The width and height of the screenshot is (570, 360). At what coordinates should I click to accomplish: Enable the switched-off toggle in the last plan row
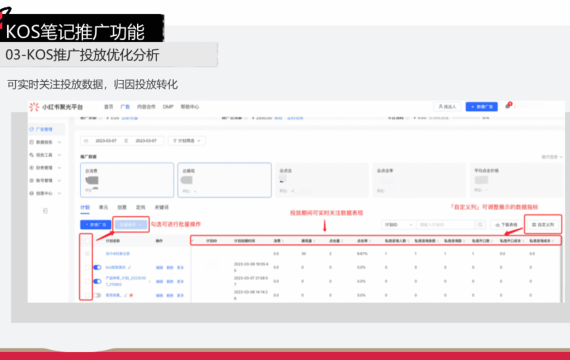coord(97,295)
